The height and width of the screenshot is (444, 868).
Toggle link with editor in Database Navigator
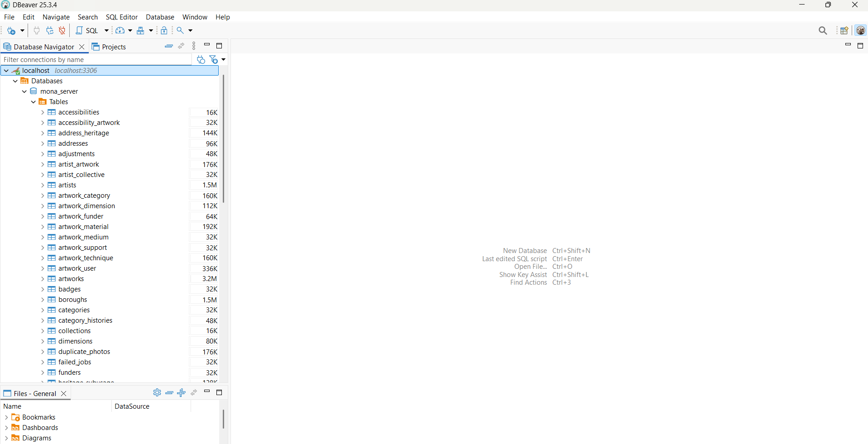click(181, 46)
